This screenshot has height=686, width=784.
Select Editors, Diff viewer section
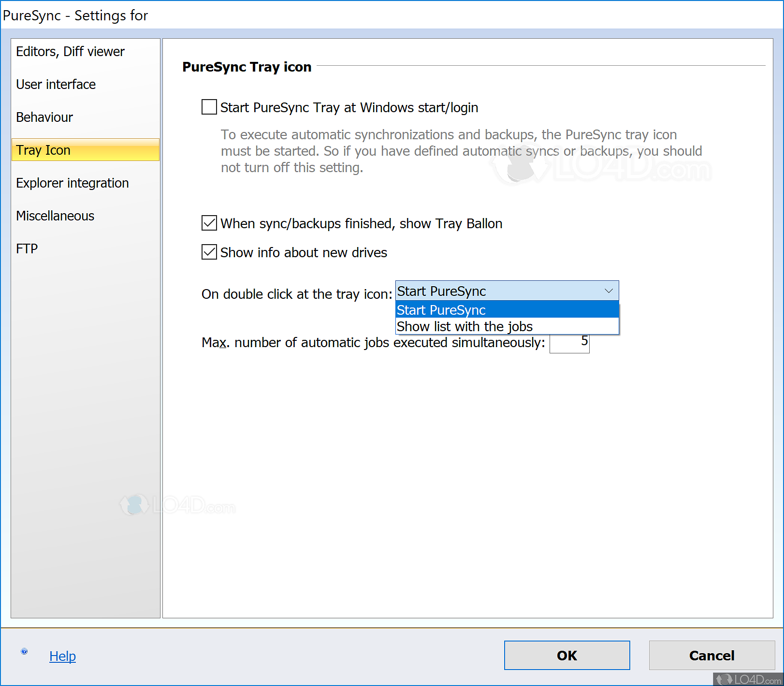[x=70, y=51]
